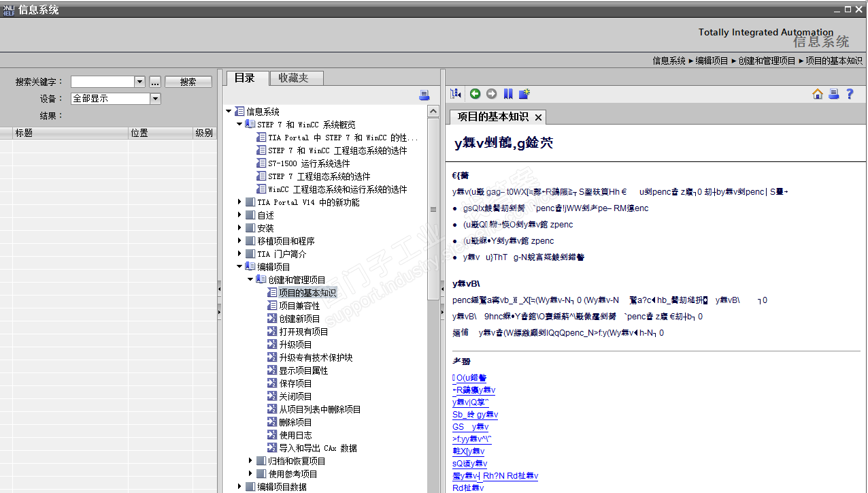Go forward with the gray arrow
This screenshot has height=493, width=868.
pos(491,94)
